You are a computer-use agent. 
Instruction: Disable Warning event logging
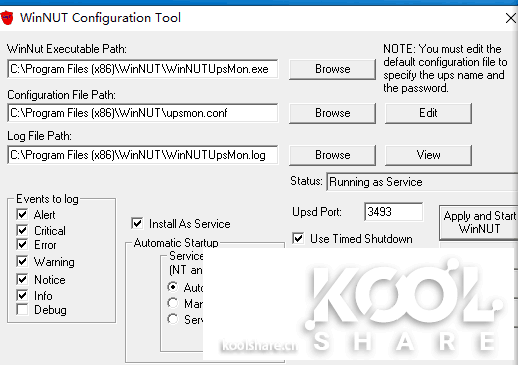point(22,262)
